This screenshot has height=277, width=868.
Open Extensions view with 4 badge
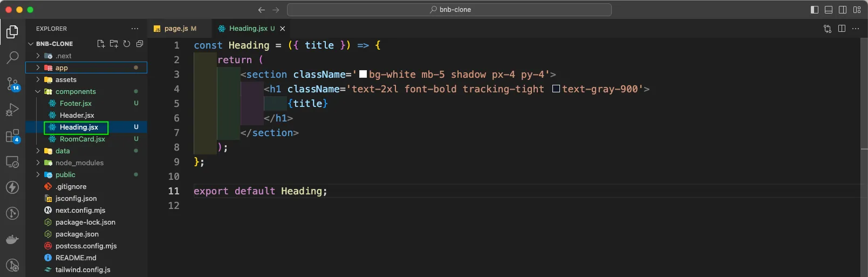pos(12,136)
